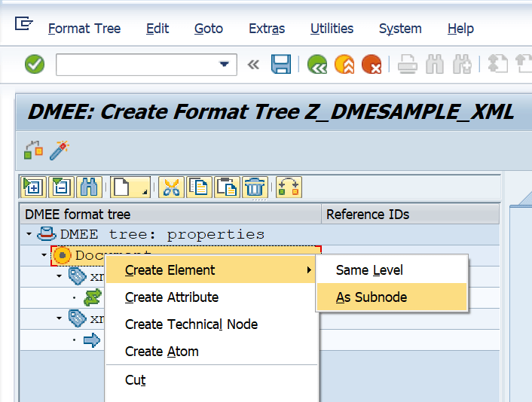Click the Cut scissors icon

171,187
